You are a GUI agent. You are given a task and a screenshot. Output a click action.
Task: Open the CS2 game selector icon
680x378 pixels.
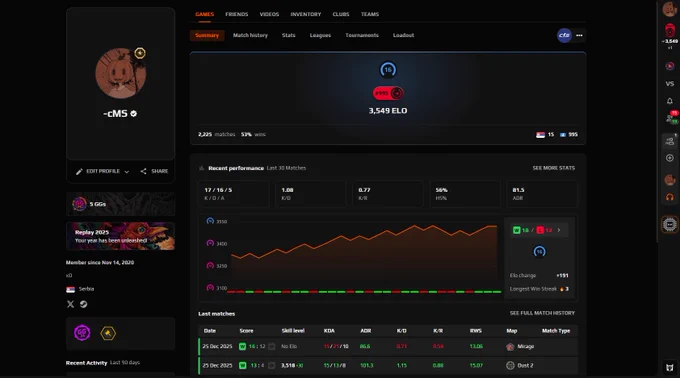pos(564,36)
